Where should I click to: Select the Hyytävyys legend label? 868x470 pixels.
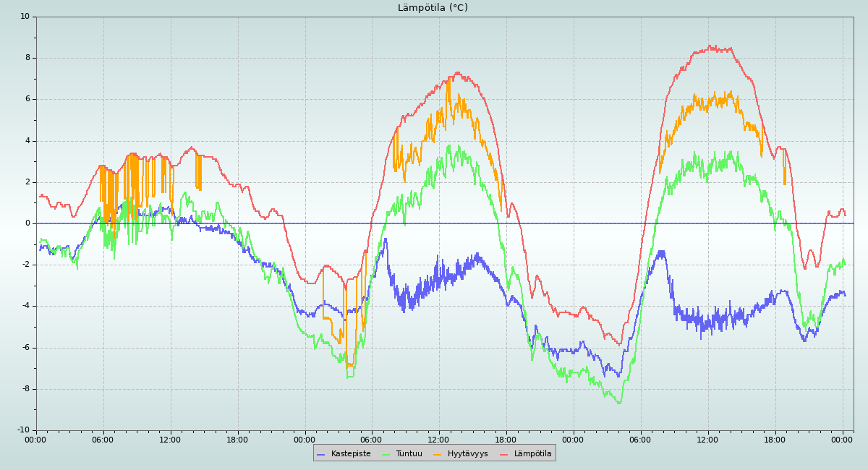(467, 454)
